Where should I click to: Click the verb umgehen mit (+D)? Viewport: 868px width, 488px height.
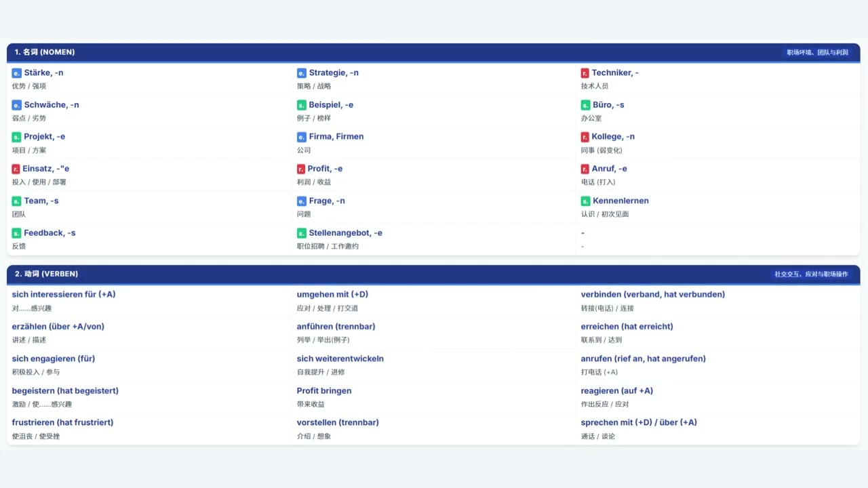[332, 295]
